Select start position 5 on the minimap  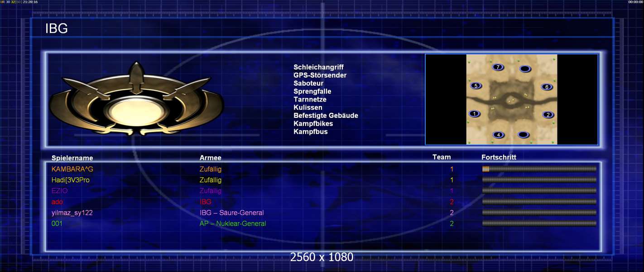point(476,85)
